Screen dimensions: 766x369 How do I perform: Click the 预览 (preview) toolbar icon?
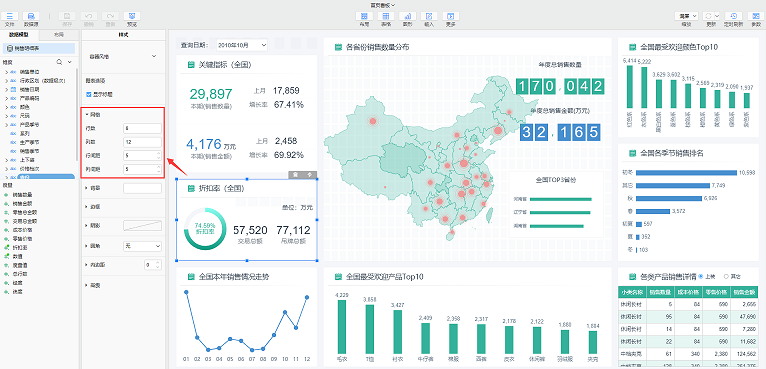point(132,16)
